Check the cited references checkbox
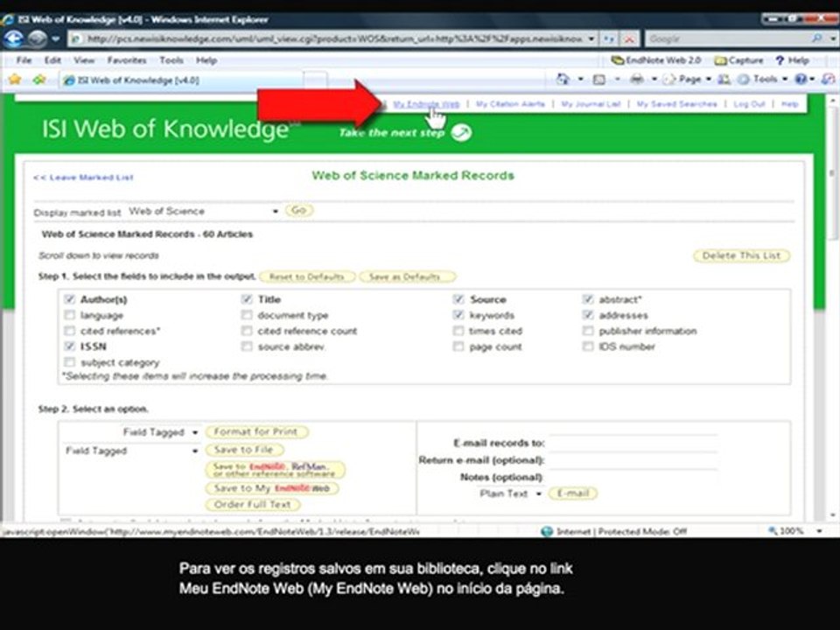This screenshot has width=840, height=630. [x=69, y=331]
